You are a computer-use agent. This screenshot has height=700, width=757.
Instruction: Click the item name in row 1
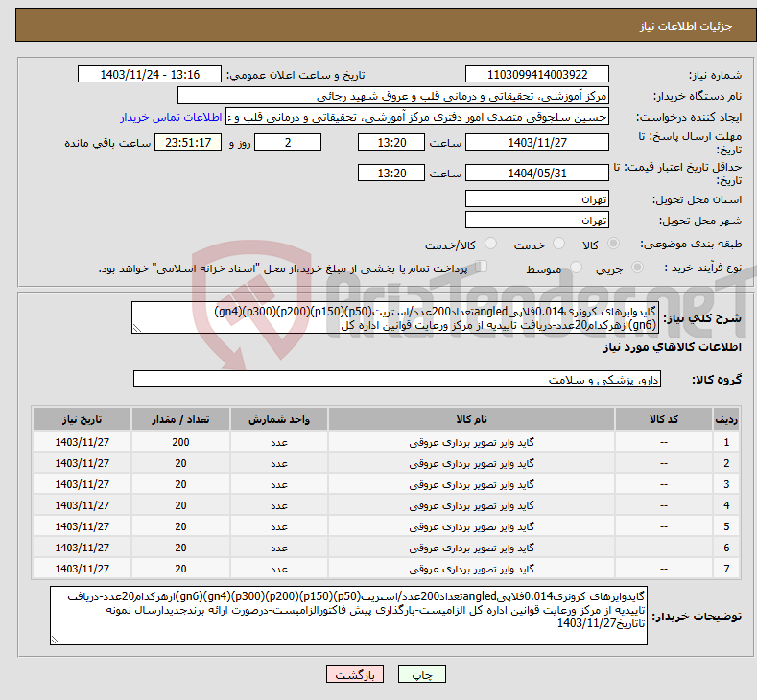[471, 442]
